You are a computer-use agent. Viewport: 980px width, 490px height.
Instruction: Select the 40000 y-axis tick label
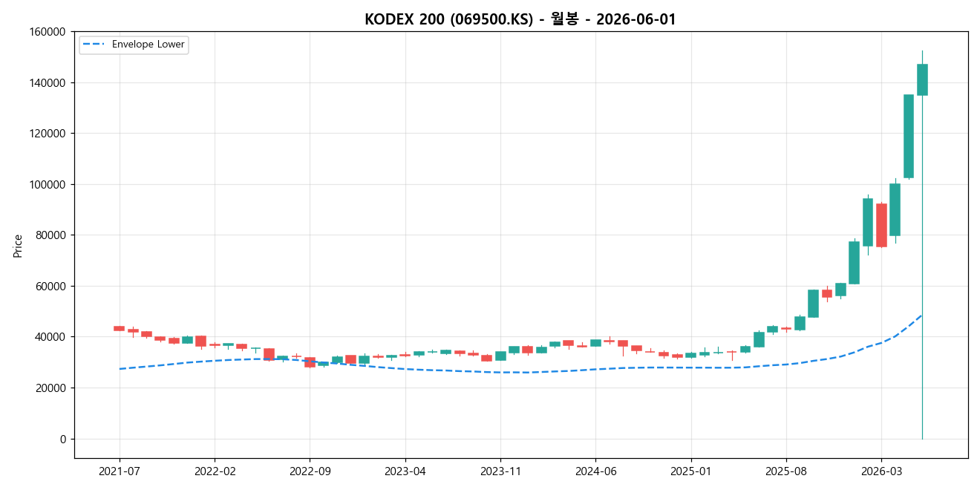(x=51, y=337)
